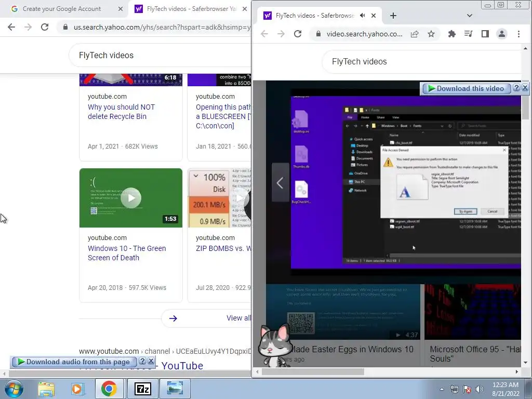Close the Download this video bar
The image size is (532, 399).
tap(525, 88)
